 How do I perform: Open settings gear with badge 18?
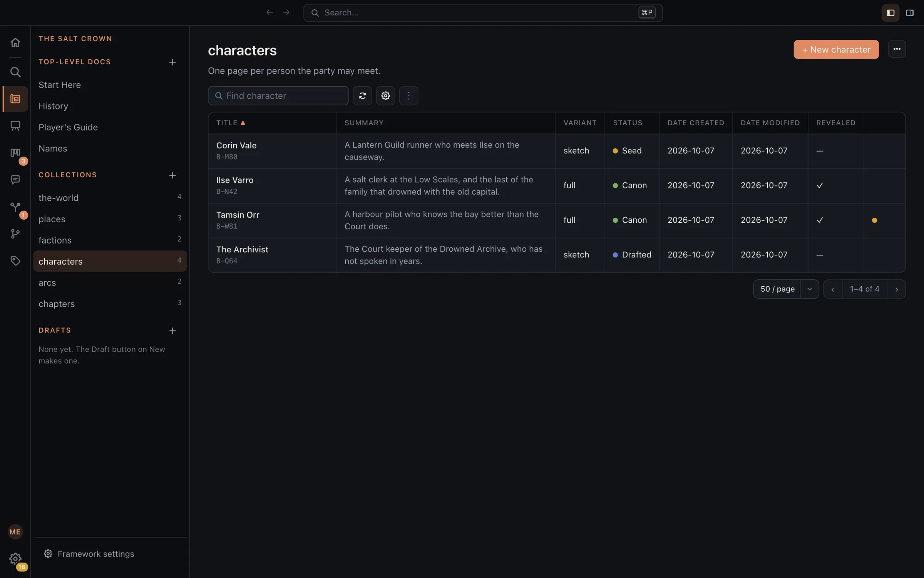(x=15, y=558)
